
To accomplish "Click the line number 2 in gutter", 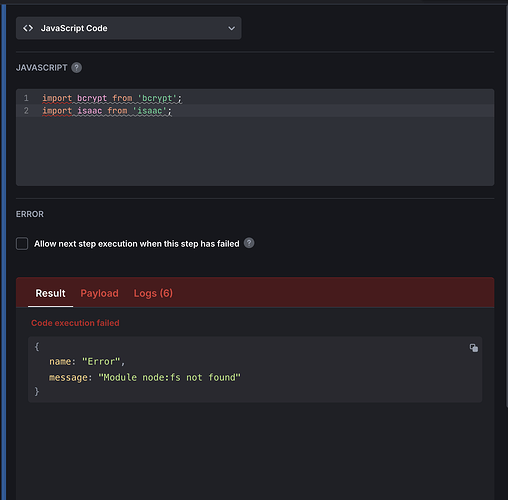I will coord(26,111).
